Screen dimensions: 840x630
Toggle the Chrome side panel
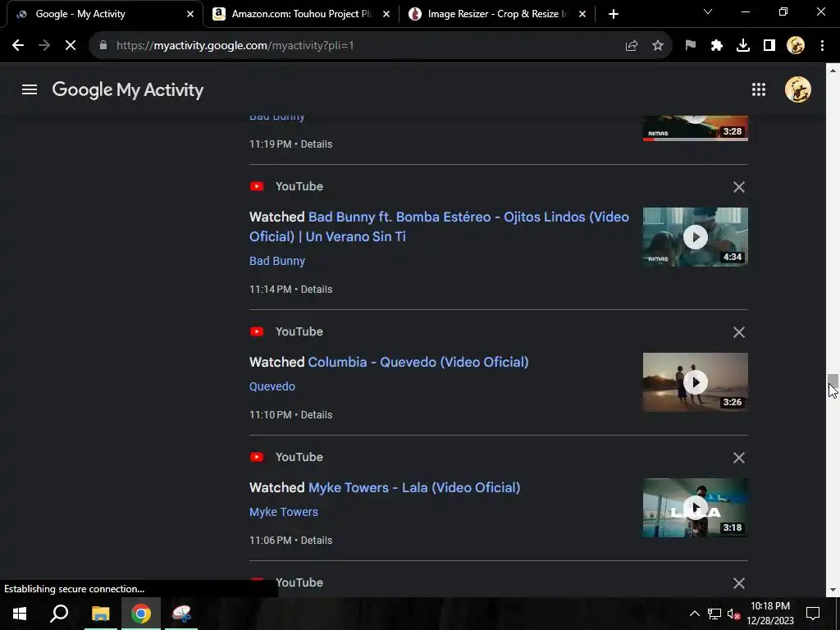click(769, 46)
